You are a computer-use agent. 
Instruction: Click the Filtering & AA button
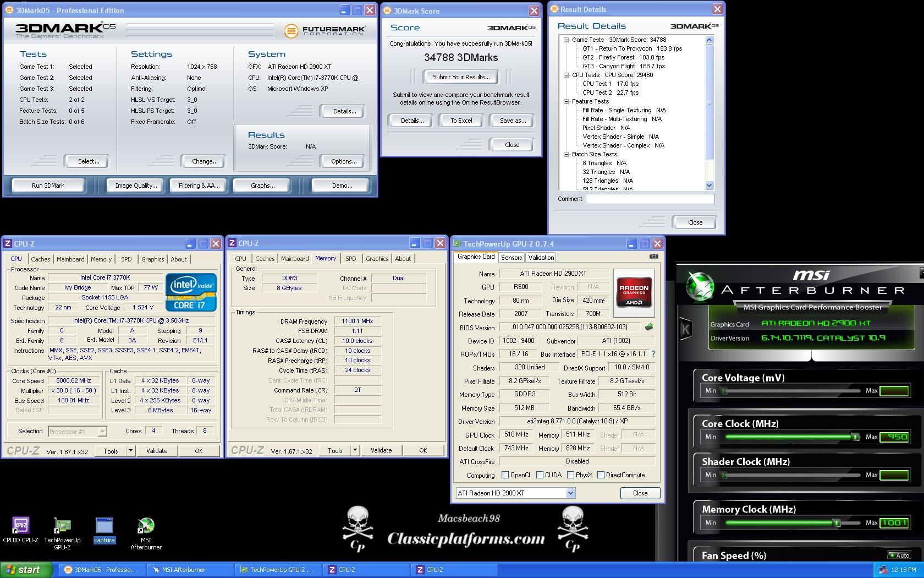[199, 186]
